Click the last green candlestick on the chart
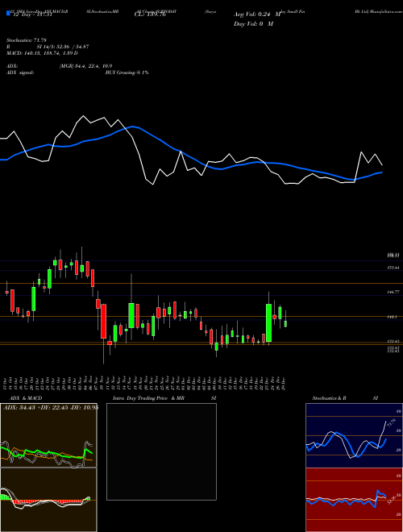Screen dimensions: 403x532 [285, 324]
